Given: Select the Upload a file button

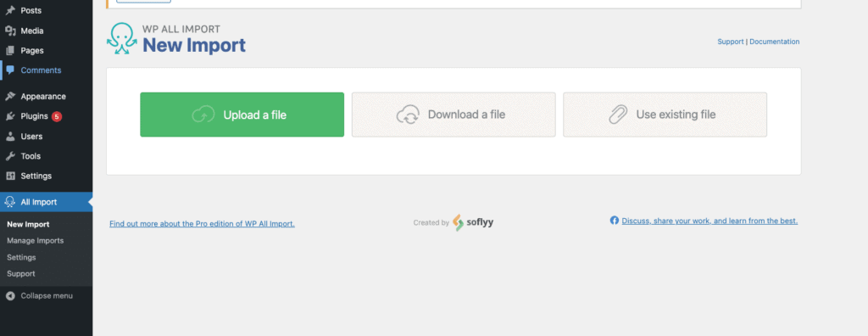Looking at the screenshot, I should 242,115.
